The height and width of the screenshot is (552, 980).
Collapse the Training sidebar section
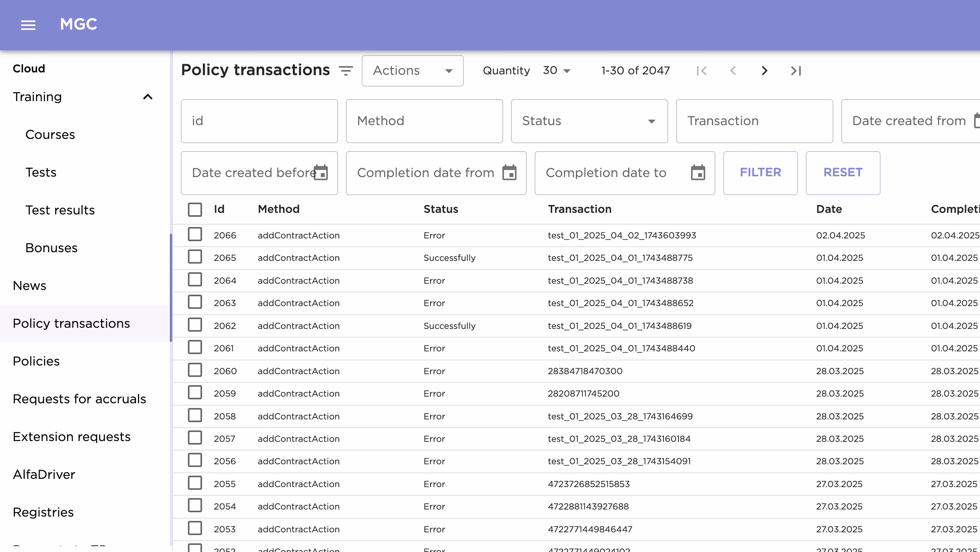[x=148, y=97]
